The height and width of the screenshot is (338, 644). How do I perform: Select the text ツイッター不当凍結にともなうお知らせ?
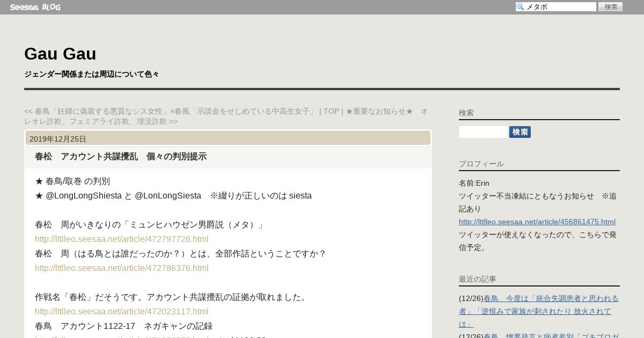click(x=526, y=196)
